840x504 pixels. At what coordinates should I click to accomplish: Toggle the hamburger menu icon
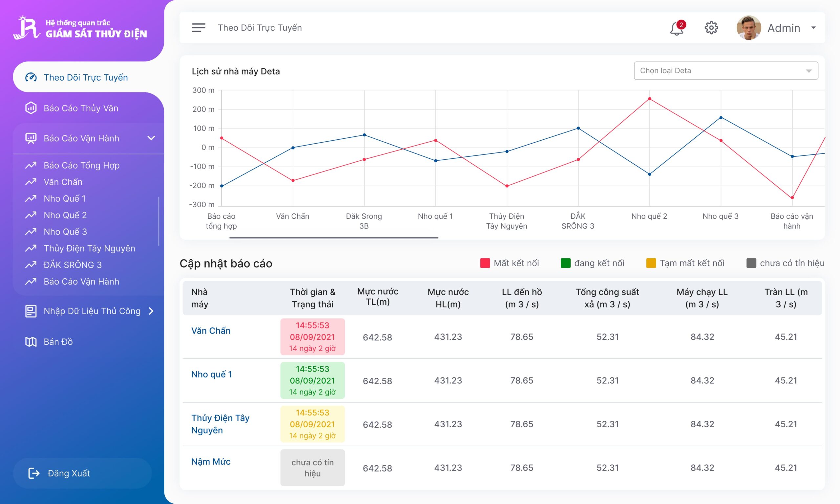tap(199, 28)
